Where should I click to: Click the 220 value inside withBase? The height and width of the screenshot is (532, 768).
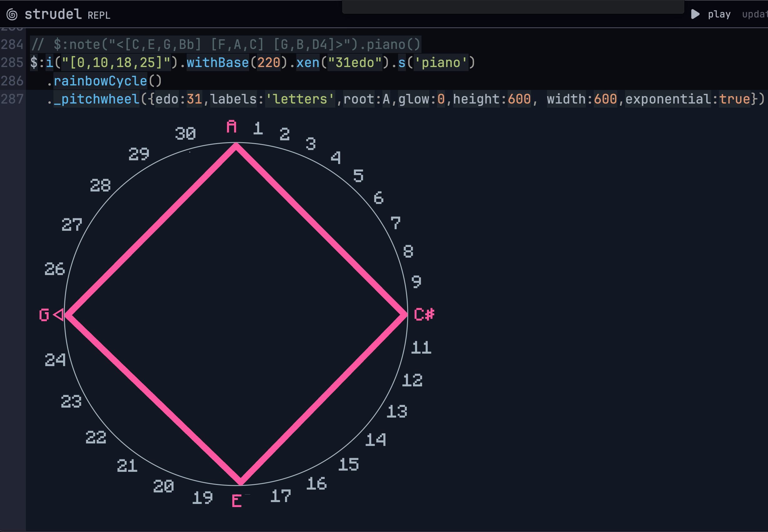tap(268, 63)
